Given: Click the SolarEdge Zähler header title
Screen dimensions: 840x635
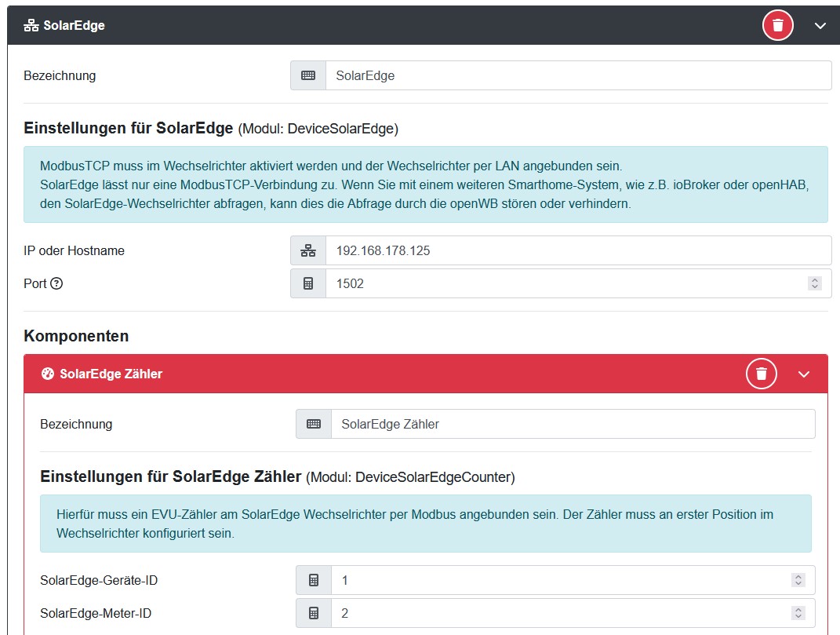Looking at the screenshot, I should tap(111, 374).
